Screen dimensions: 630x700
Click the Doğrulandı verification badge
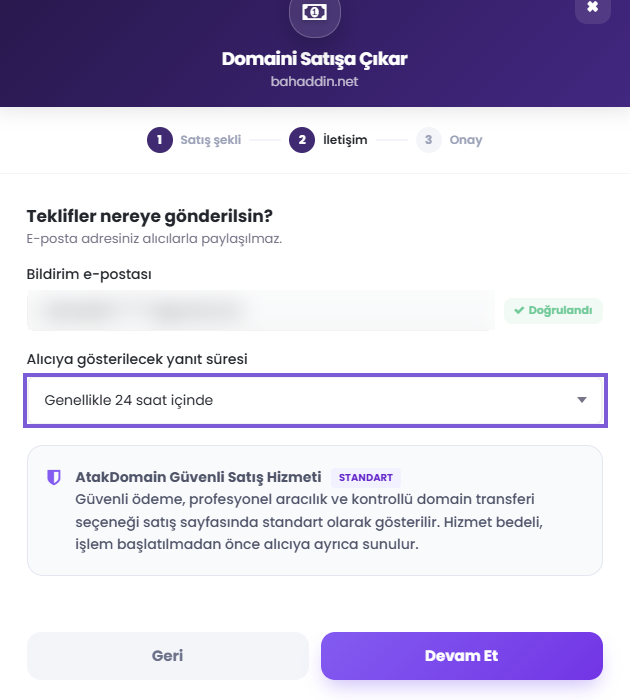click(553, 310)
